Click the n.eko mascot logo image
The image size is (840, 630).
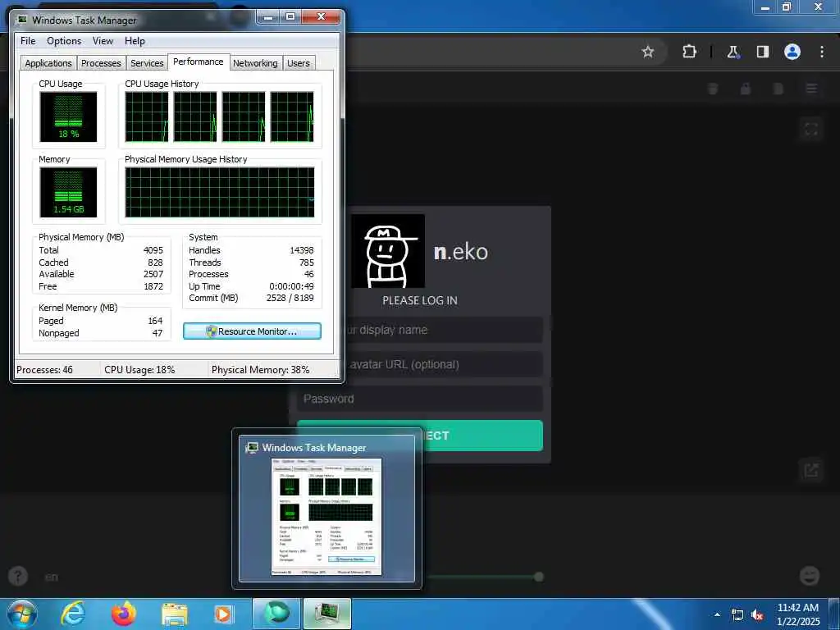click(388, 251)
